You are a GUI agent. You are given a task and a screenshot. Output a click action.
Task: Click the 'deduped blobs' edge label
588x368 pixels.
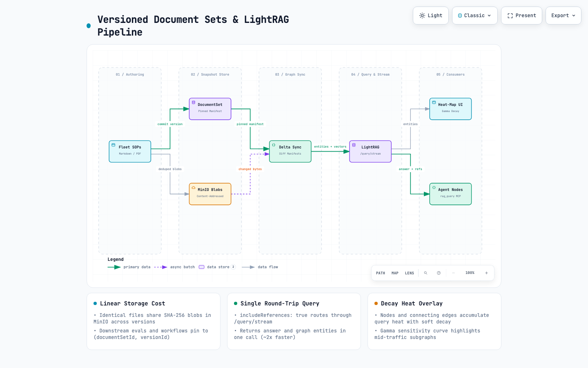tap(170, 169)
